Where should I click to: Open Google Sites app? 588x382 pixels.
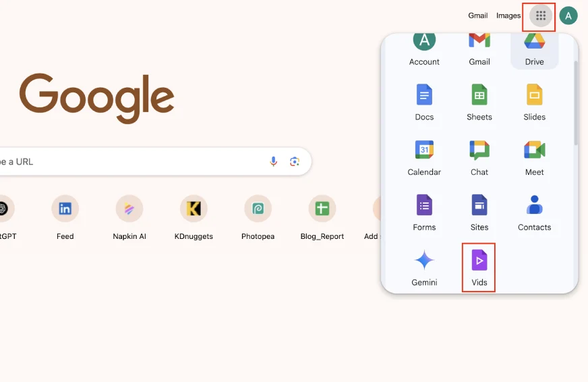point(479,212)
